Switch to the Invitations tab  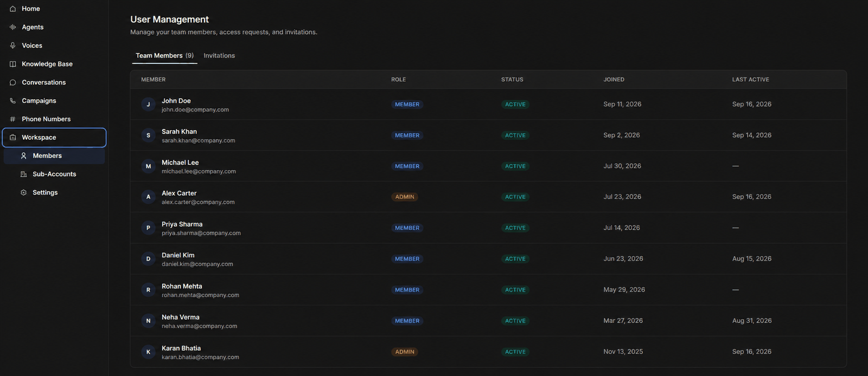[219, 56]
